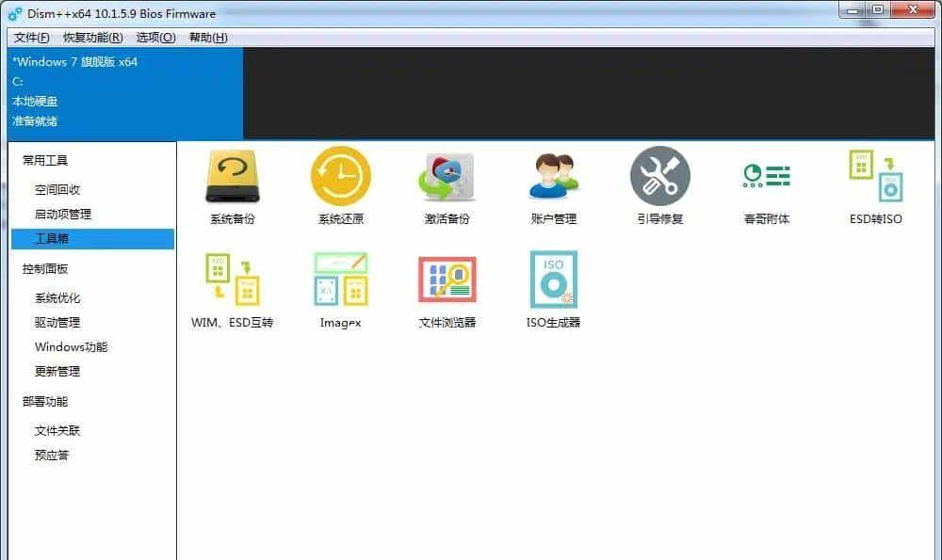Click the 常用工具 section header

point(45,161)
